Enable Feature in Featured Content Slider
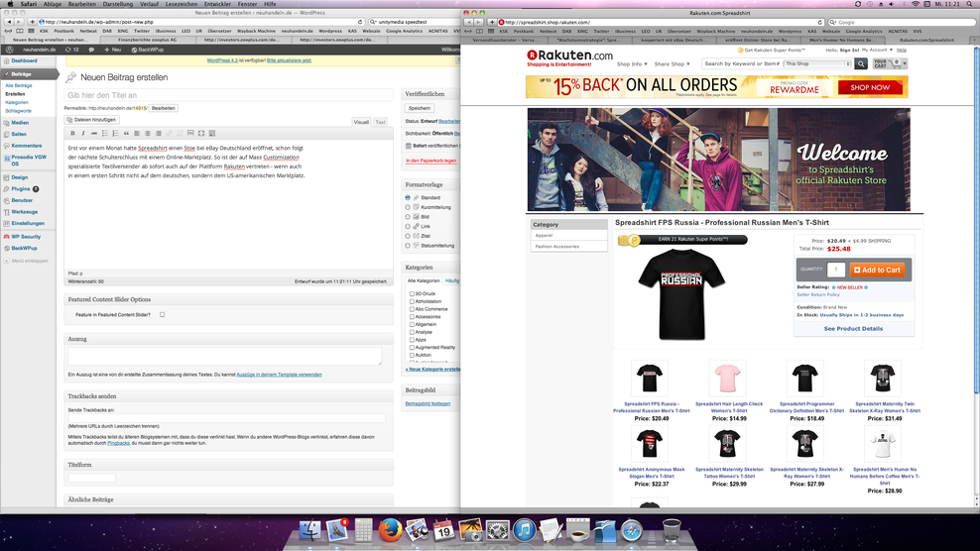980x551 pixels. [162, 315]
